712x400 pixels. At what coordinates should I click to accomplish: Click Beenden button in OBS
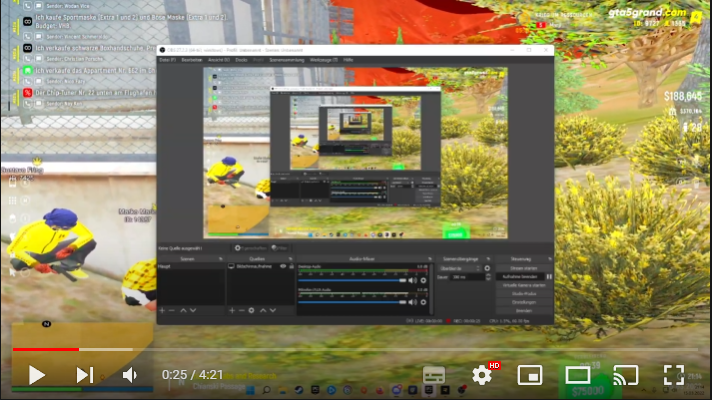tap(524, 311)
